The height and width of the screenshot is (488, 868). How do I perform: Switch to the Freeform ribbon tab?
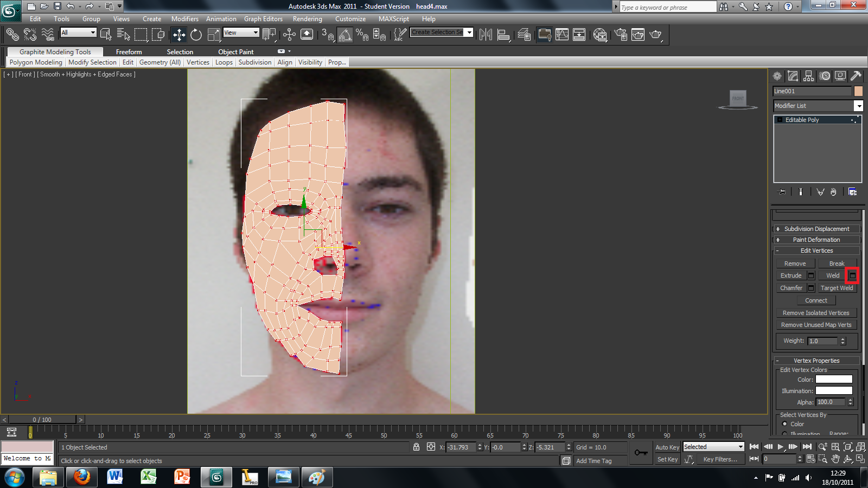coord(129,52)
